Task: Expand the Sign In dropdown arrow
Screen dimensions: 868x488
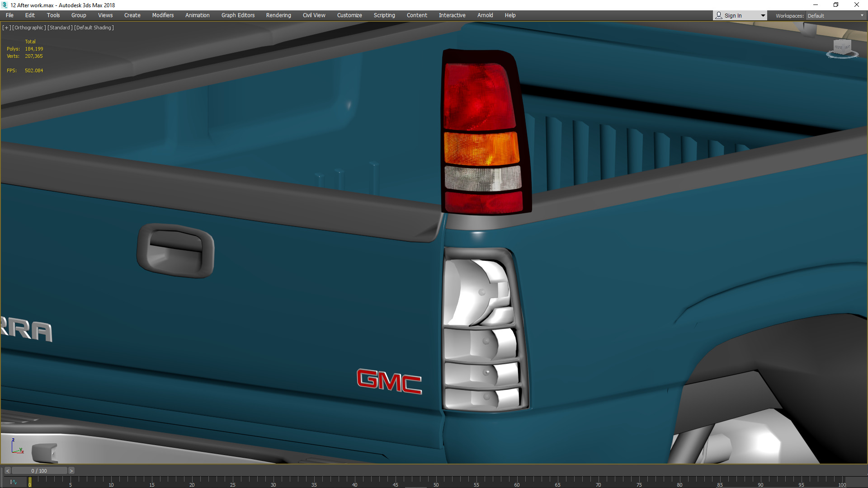Action: [x=763, y=15]
